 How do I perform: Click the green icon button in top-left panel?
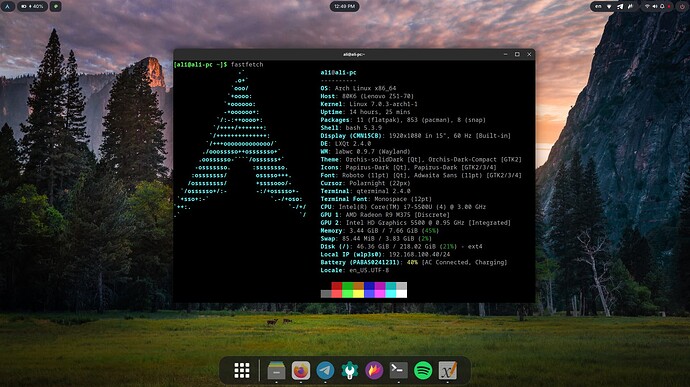click(55, 6)
